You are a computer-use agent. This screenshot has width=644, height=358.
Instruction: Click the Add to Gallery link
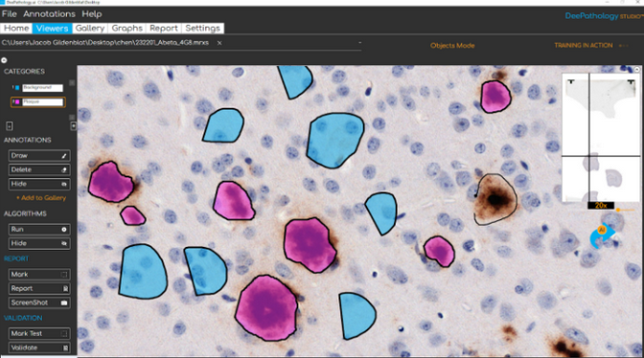[x=41, y=198]
